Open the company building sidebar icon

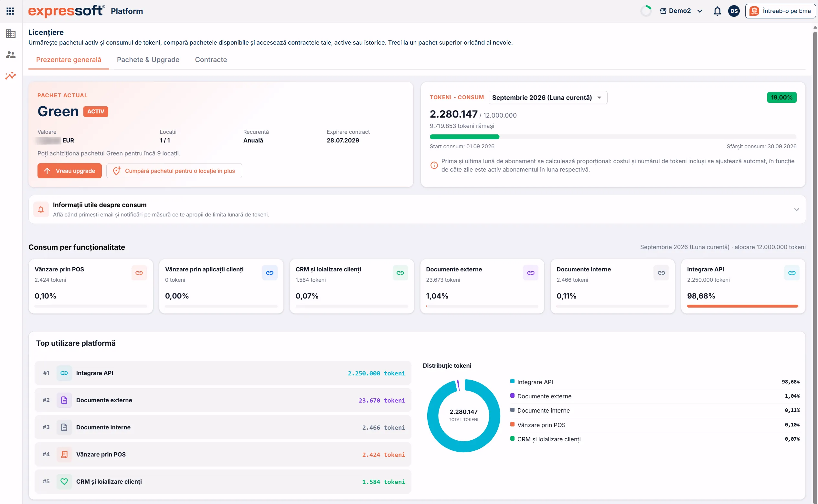coord(11,34)
